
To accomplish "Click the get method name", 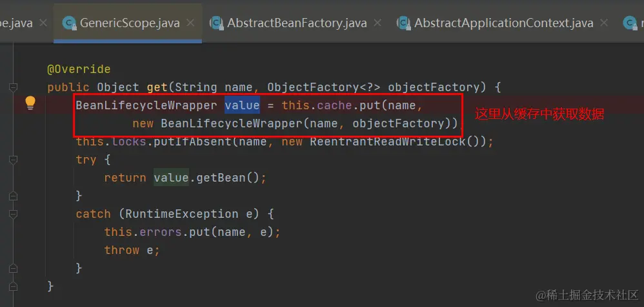I will pyautogui.click(x=157, y=87).
